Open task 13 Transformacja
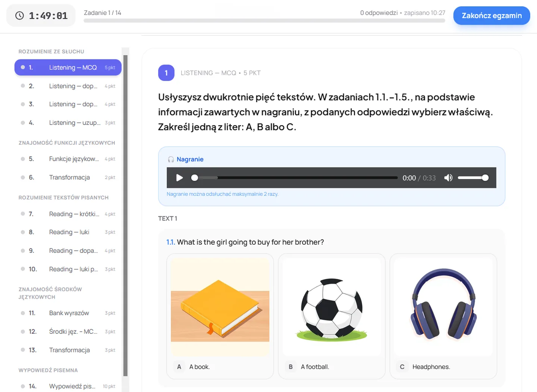Screen dimensions: 537x392 [68, 350]
